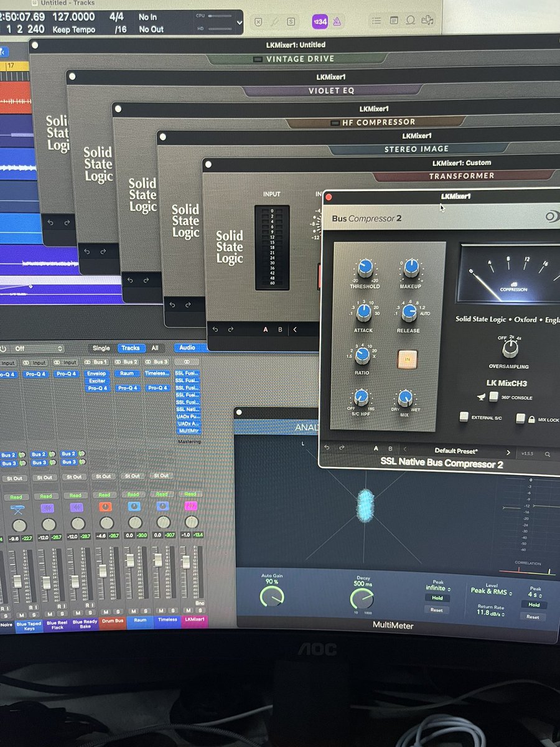Click the stereo link icon above LKMixer1 inserts
Viewport: 560px width, 747px height.
pyautogui.click(x=187, y=362)
